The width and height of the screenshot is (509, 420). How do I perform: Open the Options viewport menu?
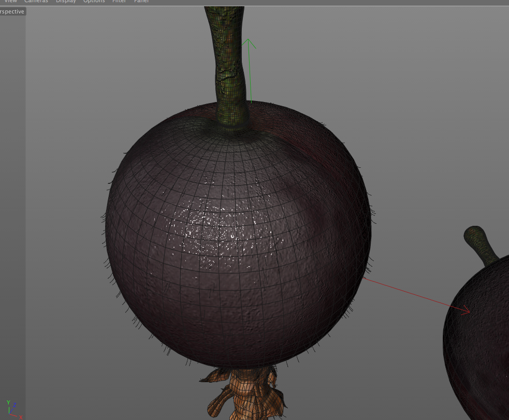[x=94, y=2]
